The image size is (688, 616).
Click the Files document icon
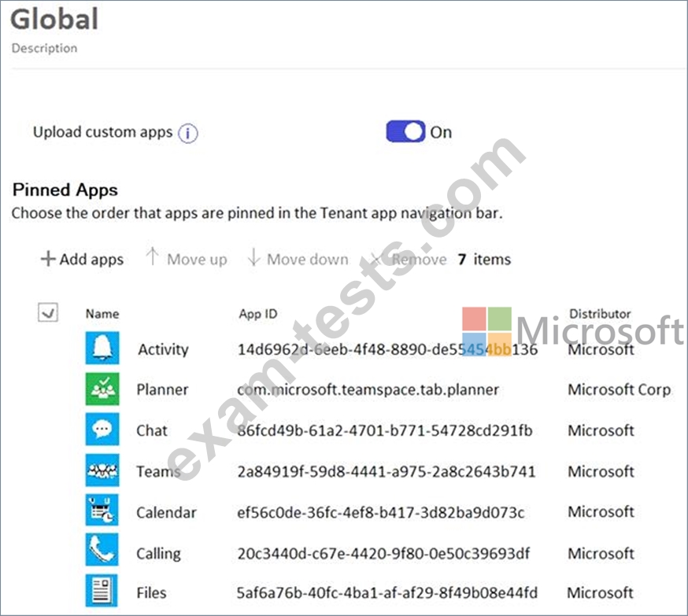[x=102, y=592]
